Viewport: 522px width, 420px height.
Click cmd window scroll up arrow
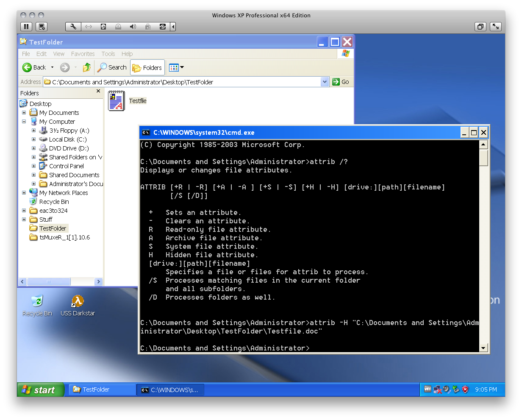(x=483, y=145)
